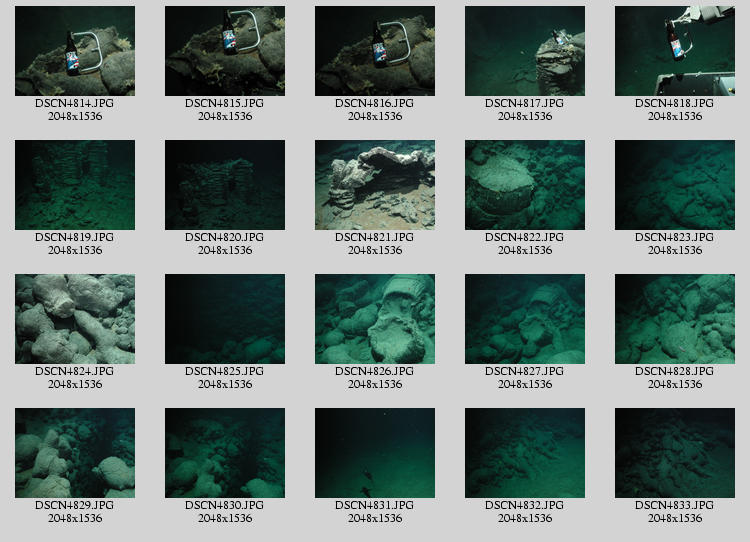Open the DSCN4831.JPG dark seafloor thumbnail
The width and height of the screenshot is (750, 542).
[x=374, y=453]
